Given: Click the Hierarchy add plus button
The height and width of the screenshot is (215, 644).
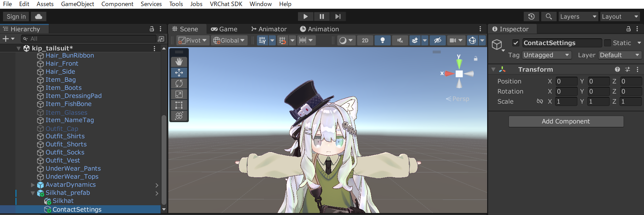Looking at the screenshot, I should [x=8, y=39].
